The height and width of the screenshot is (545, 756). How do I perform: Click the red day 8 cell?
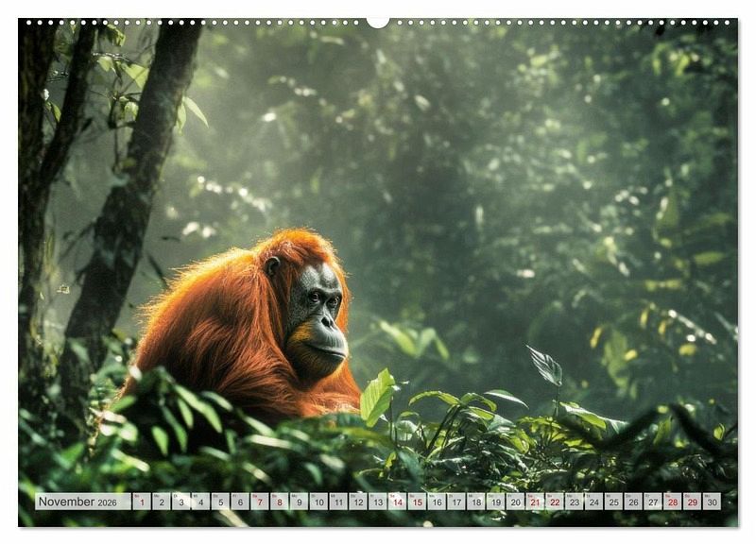(280, 502)
